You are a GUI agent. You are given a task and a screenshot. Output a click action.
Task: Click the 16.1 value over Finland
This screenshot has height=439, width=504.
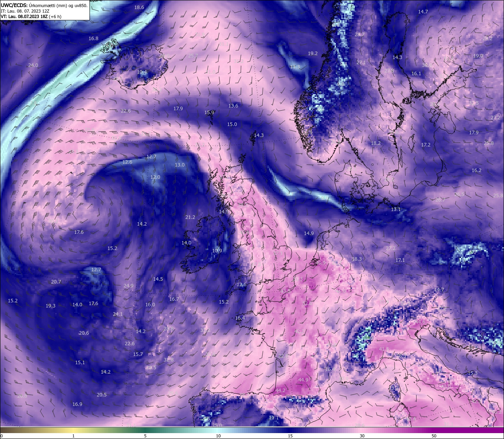click(x=416, y=74)
